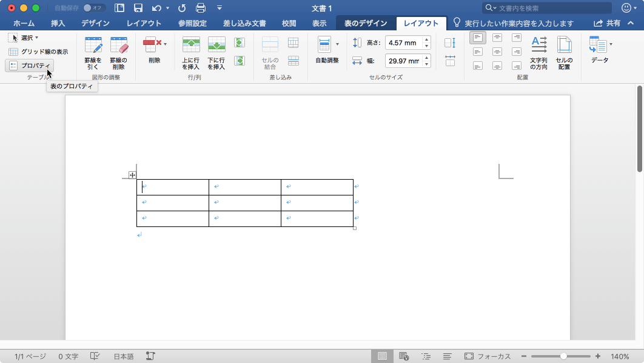The height and width of the screenshot is (363, 644).
Task: Merge cells (セルの結合)
Action: pyautogui.click(x=270, y=53)
